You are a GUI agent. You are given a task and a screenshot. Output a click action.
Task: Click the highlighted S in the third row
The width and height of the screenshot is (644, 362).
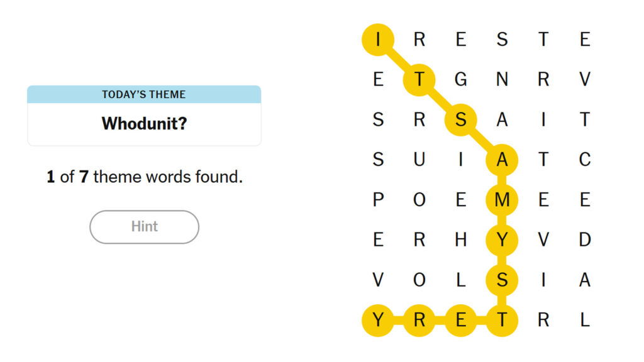460,119
